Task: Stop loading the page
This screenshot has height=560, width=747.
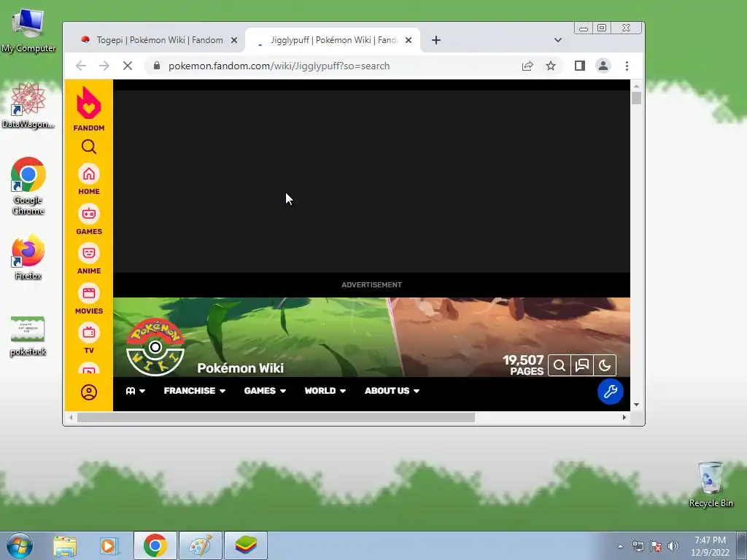Action: (128, 66)
